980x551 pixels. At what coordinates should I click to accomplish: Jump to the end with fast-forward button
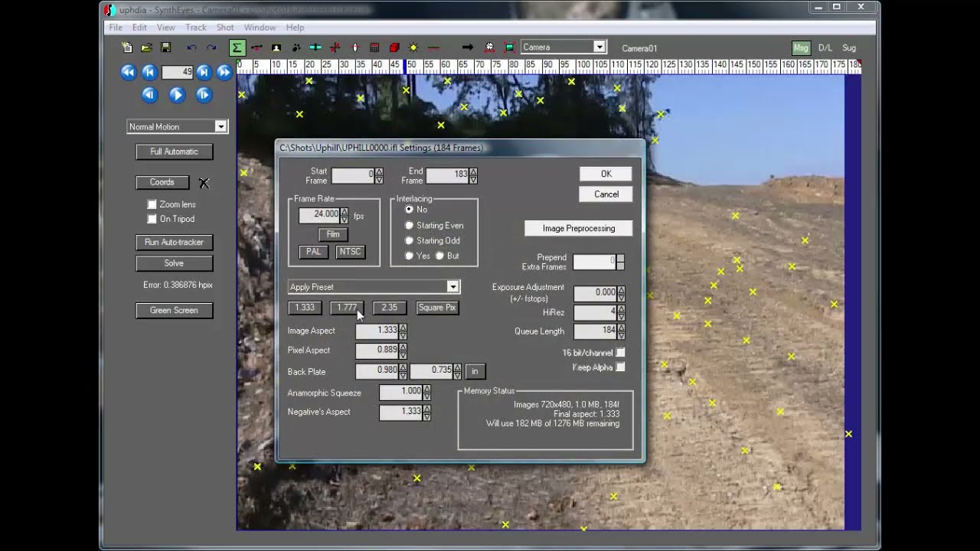pos(224,72)
